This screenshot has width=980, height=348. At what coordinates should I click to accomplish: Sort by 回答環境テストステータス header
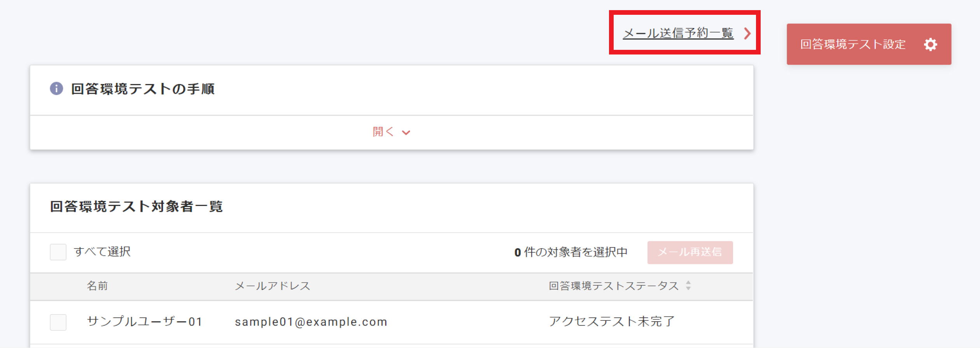coord(613,286)
